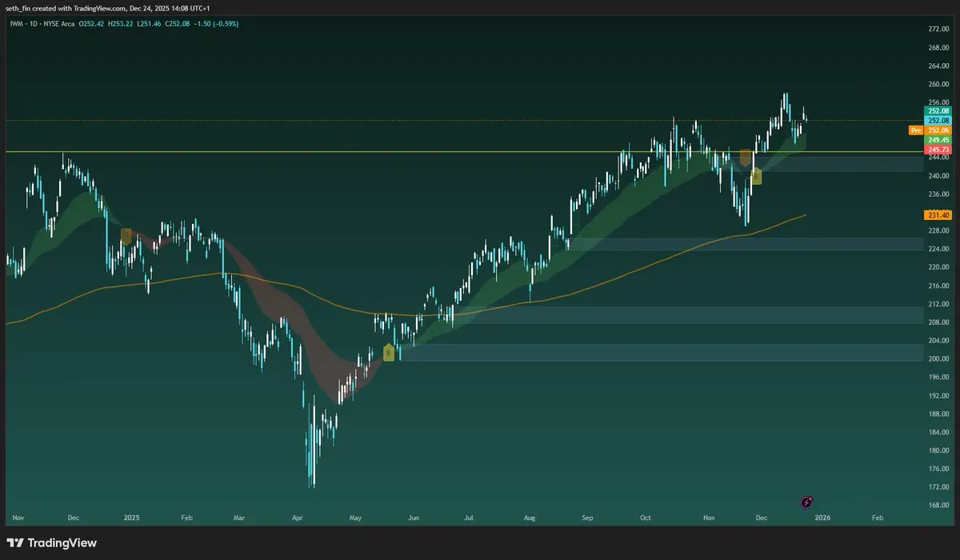The width and height of the screenshot is (960, 560).
Task: Select the sell signal marker in December 2024
Action: tap(126, 235)
